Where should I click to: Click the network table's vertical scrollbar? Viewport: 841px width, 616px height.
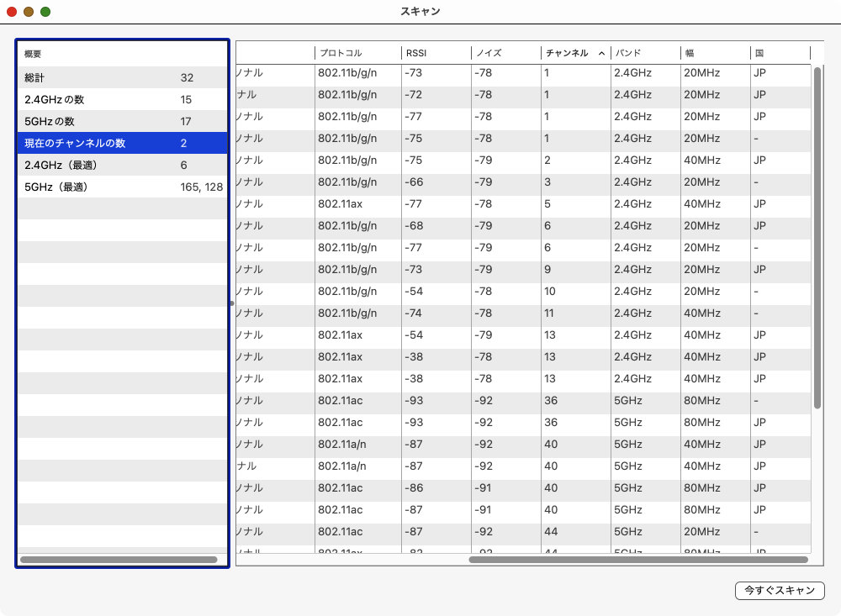pyautogui.click(x=817, y=238)
